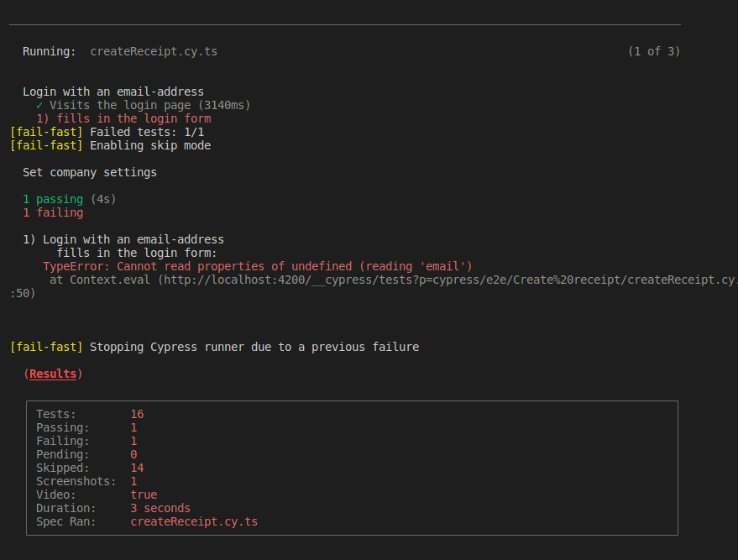This screenshot has width=738, height=560.
Task: Select the "1 failing" summary text
Action: (53, 212)
